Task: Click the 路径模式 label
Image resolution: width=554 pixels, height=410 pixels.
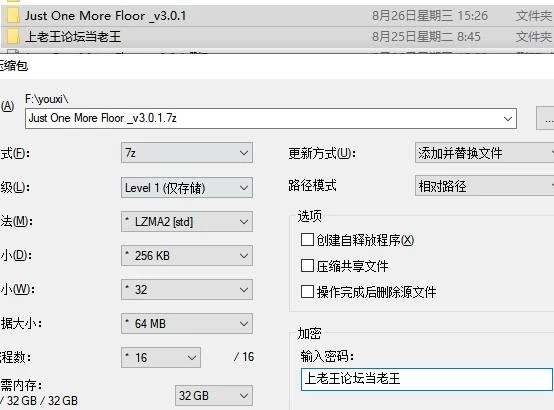Action: point(312,185)
